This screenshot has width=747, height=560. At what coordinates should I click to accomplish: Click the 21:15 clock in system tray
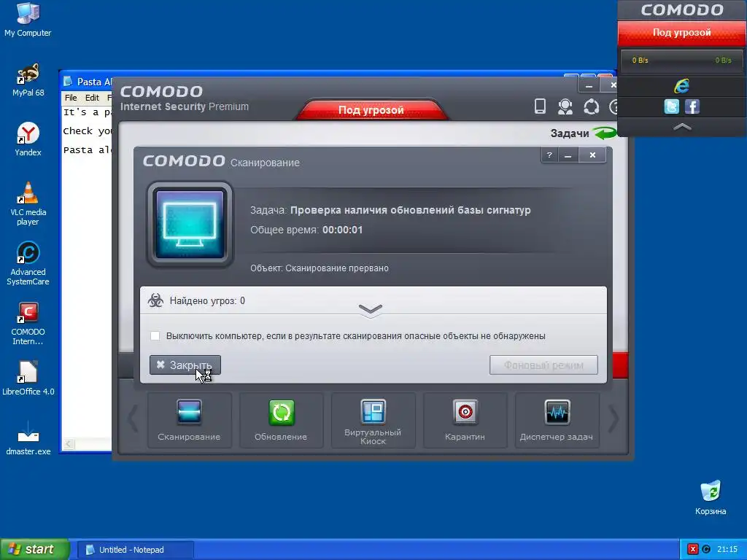pyautogui.click(x=727, y=550)
